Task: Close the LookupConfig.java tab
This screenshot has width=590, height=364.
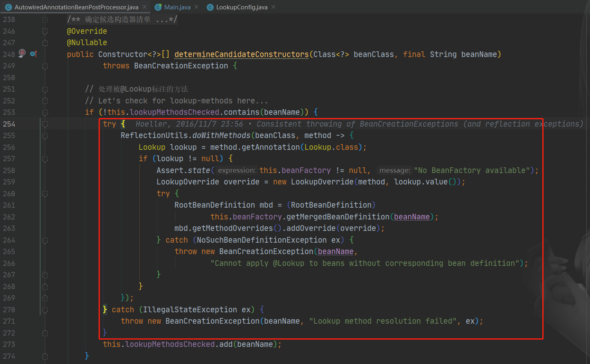Action: tap(273, 7)
